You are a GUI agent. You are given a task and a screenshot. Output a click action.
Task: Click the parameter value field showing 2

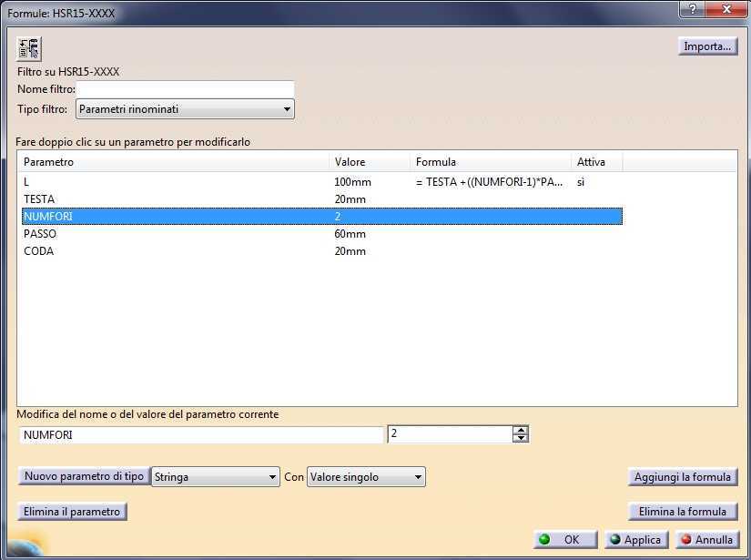450,434
